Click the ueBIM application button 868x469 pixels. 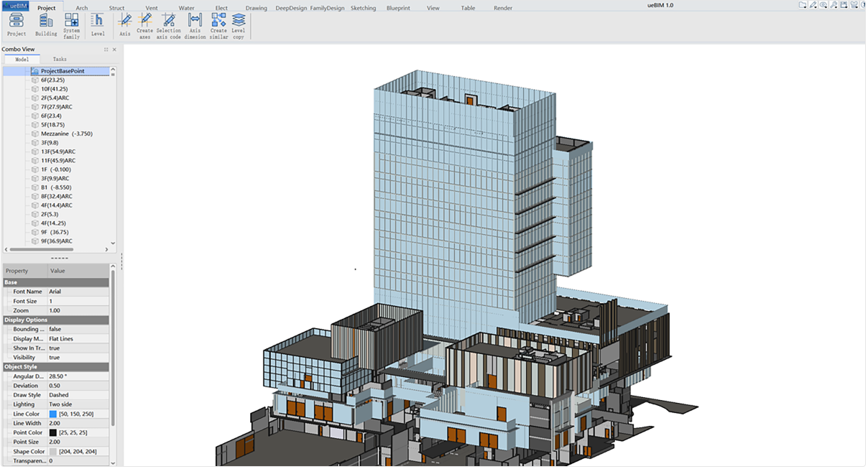click(14, 6)
